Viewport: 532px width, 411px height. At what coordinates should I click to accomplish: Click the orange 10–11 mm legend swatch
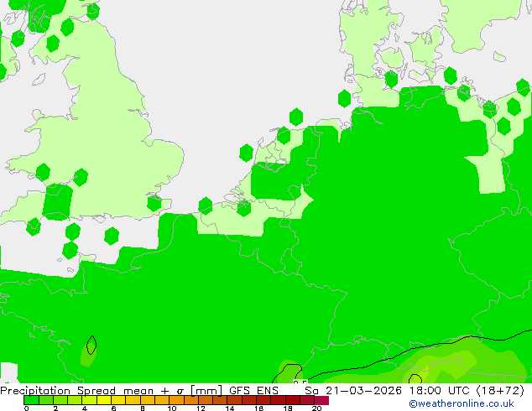(x=176, y=400)
